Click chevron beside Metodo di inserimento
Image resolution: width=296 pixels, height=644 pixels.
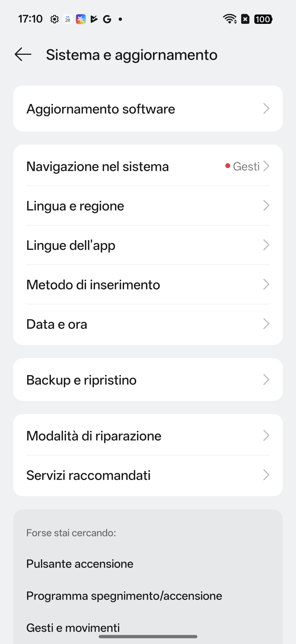point(266,284)
